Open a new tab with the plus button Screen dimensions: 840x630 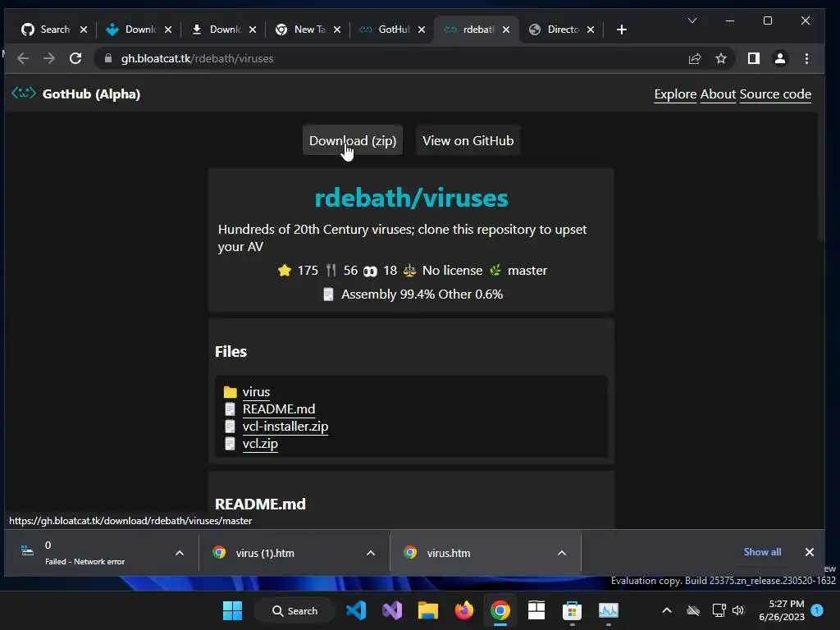[x=622, y=30]
